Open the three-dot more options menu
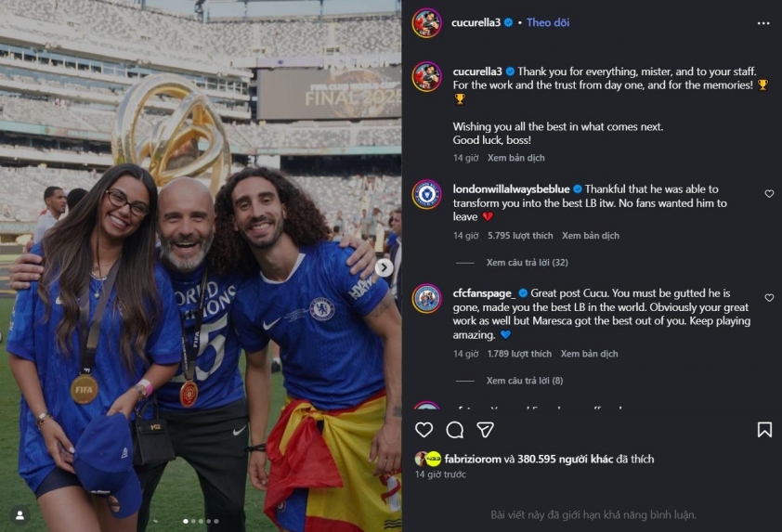The image size is (782, 532). 763,22
